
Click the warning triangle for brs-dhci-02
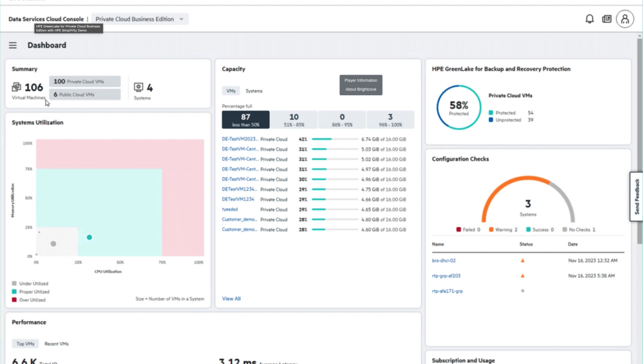pyautogui.click(x=523, y=260)
